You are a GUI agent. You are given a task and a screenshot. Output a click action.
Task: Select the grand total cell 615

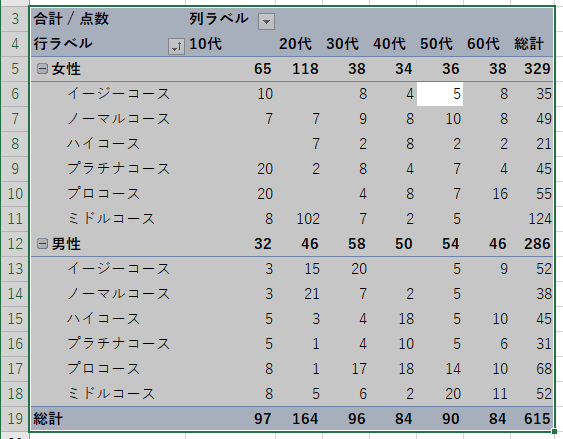pos(531,419)
